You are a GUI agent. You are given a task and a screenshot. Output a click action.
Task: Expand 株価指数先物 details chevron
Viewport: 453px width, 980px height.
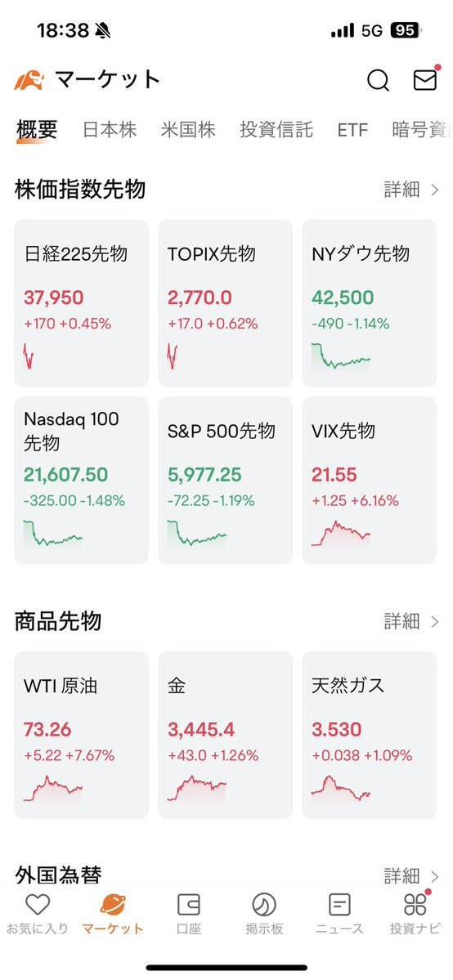click(x=435, y=190)
